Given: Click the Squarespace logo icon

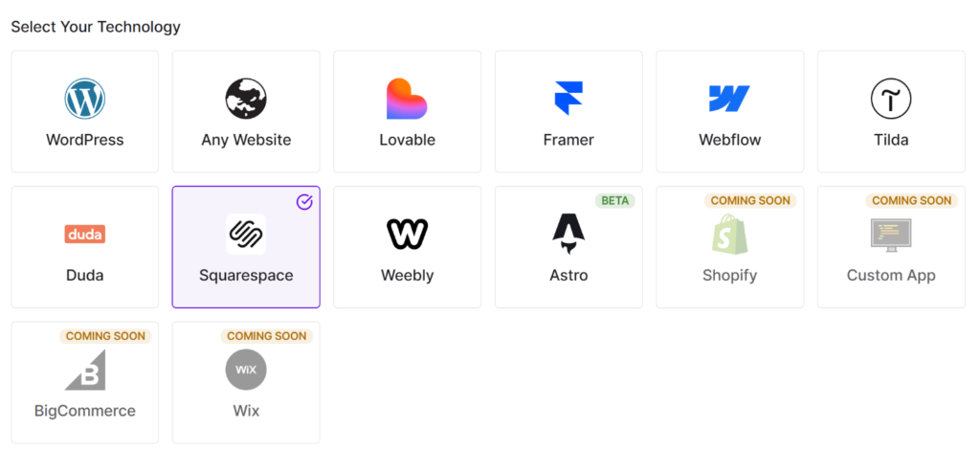Looking at the screenshot, I should [246, 234].
